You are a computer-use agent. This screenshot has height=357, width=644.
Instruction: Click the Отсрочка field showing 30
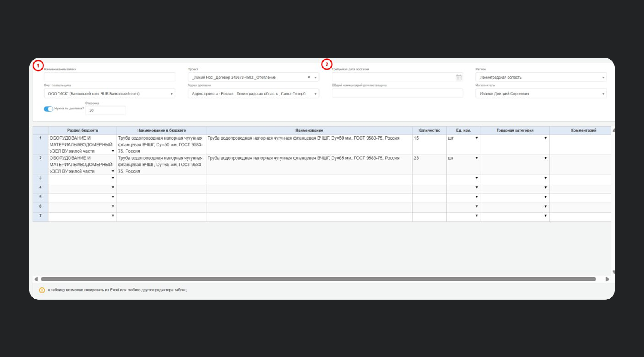click(105, 111)
